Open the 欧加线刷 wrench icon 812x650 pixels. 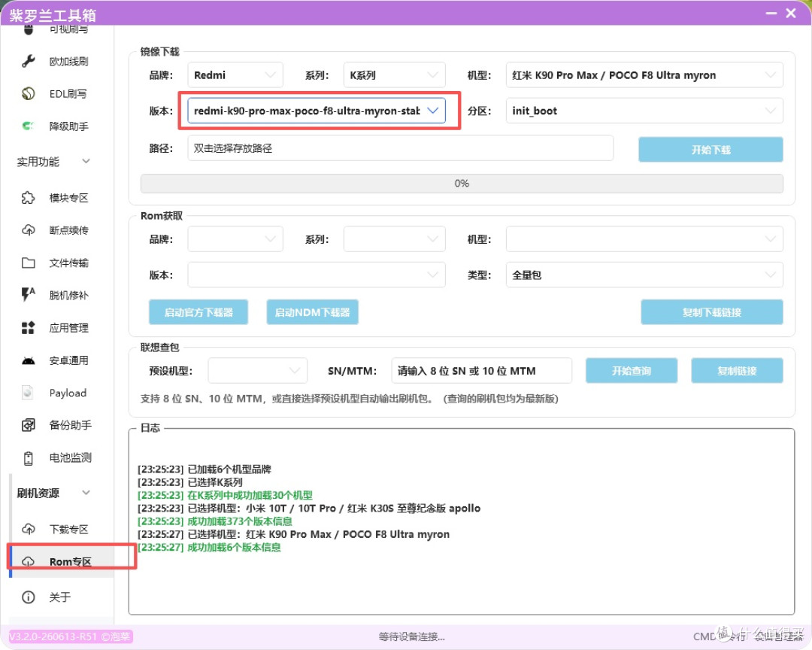[x=29, y=61]
